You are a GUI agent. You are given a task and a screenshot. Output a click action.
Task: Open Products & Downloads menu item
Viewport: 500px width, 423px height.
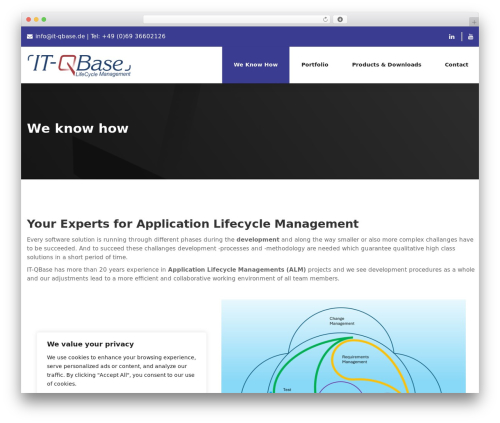pyautogui.click(x=387, y=65)
